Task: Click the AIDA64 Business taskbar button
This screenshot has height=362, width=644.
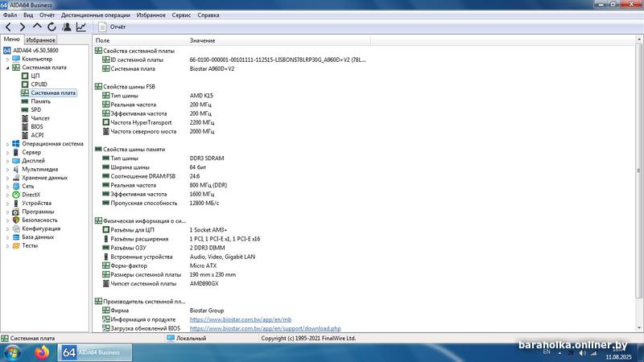Action: click(x=95, y=352)
